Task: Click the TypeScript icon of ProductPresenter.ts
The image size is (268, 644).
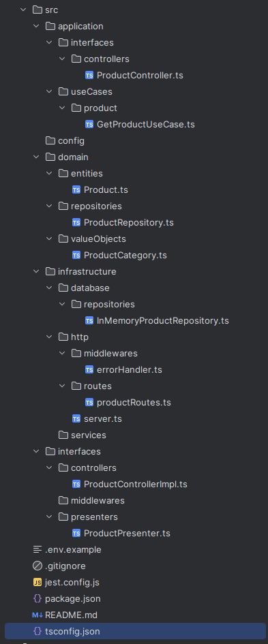Action: click(x=76, y=533)
